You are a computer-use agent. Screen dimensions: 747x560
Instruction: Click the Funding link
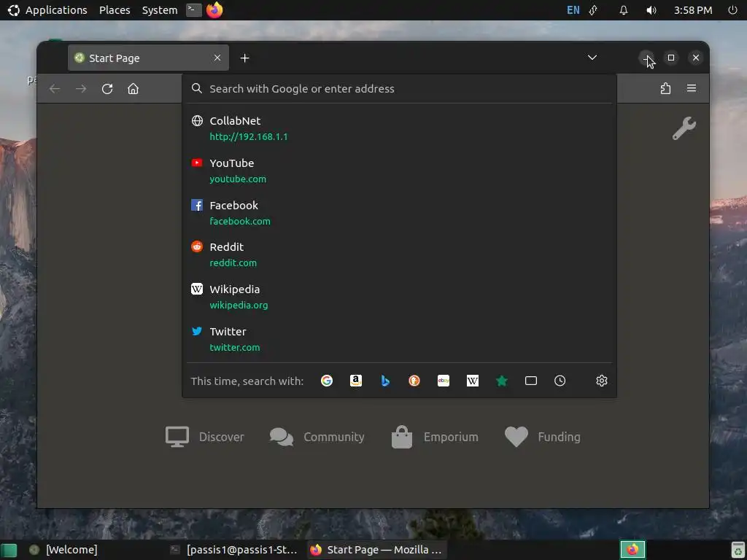(x=543, y=437)
